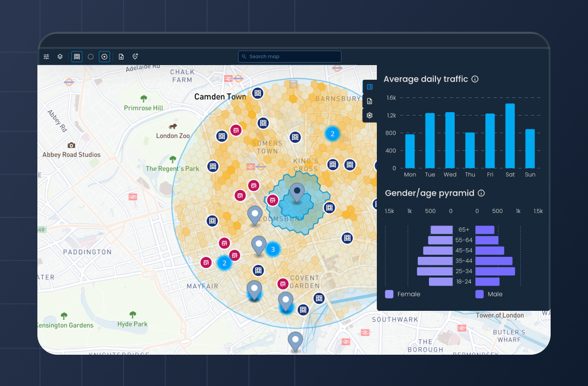588x386 pixels.
Task: Select the location pin beside cluster 3
Action: (x=259, y=246)
